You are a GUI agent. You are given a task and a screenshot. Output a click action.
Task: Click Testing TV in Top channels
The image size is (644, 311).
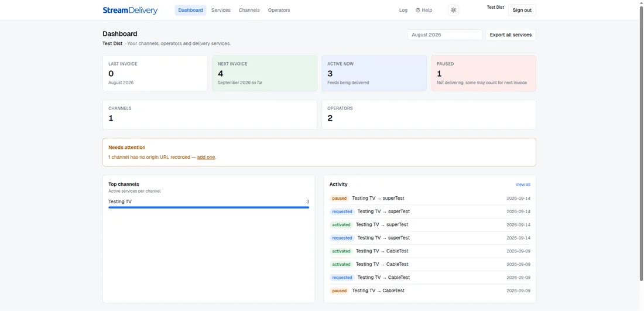coord(120,201)
